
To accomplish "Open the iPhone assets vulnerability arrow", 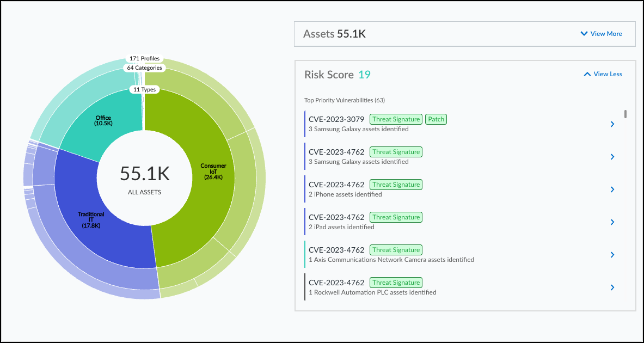I will [x=612, y=189].
